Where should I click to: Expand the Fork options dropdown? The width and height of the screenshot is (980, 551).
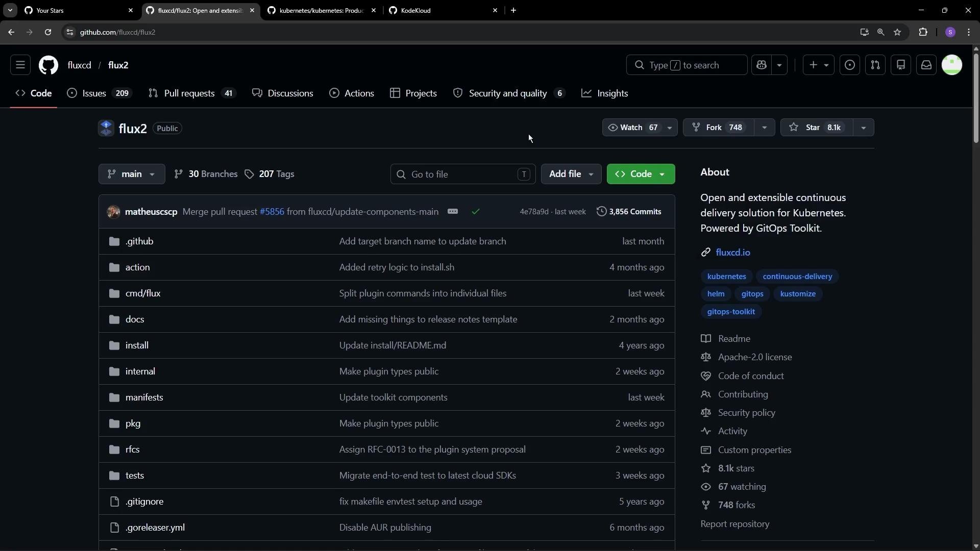pyautogui.click(x=764, y=128)
